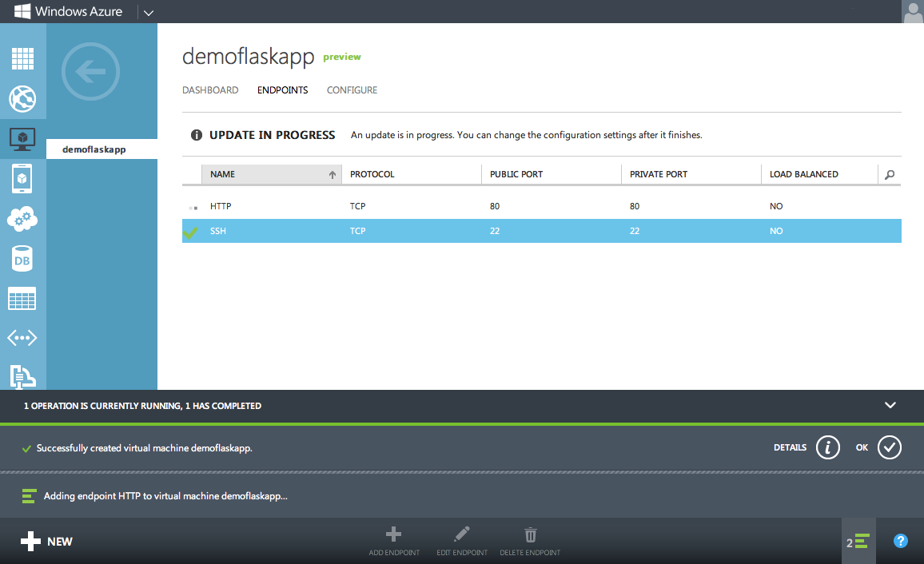924x564 pixels.
Task: Click the Update In Progress info icon
Action: coord(197,135)
